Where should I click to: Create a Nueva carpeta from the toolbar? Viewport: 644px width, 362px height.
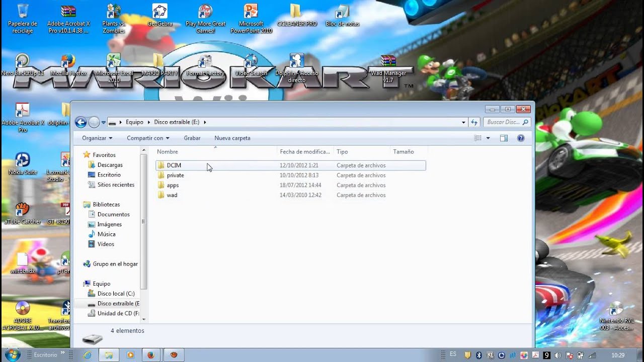point(232,138)
